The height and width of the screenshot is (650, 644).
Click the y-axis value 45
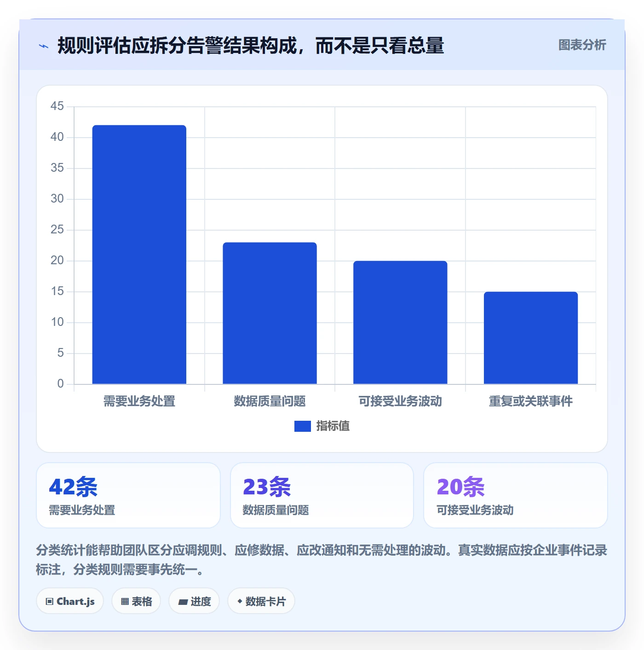pyautogui.click(x=57, y=106)
